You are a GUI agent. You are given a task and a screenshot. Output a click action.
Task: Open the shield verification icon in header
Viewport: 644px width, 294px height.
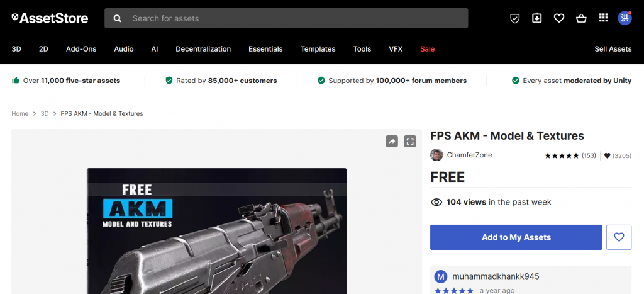pyautogui.click(x=514, y=18)
